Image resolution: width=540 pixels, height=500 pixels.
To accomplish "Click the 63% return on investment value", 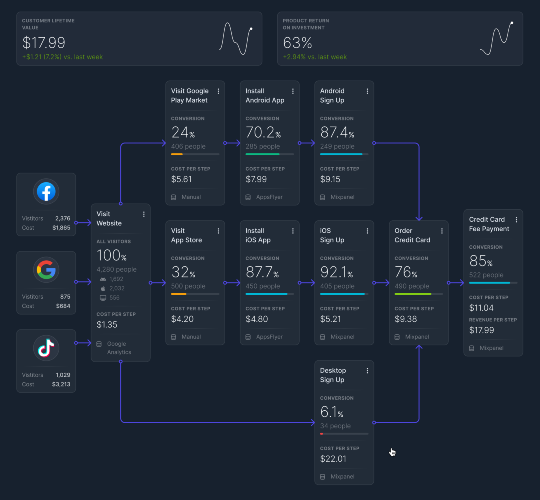I will 298,43.
